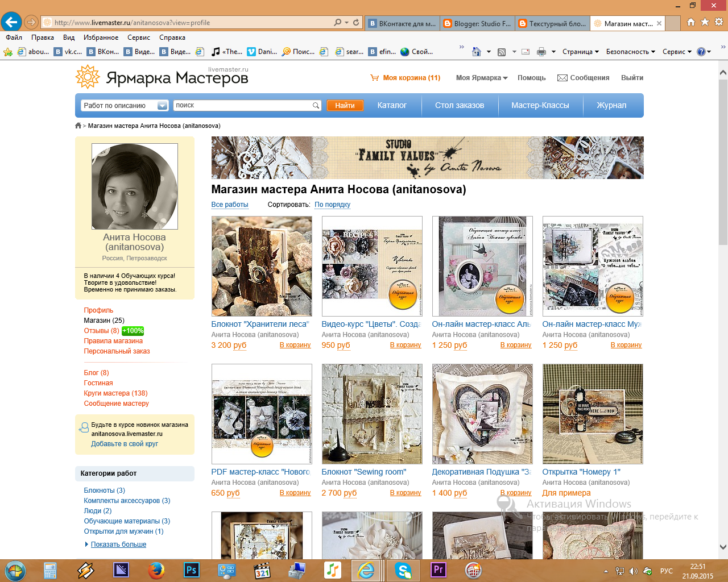Click the orange 'Найти' button

pos(345,106)
